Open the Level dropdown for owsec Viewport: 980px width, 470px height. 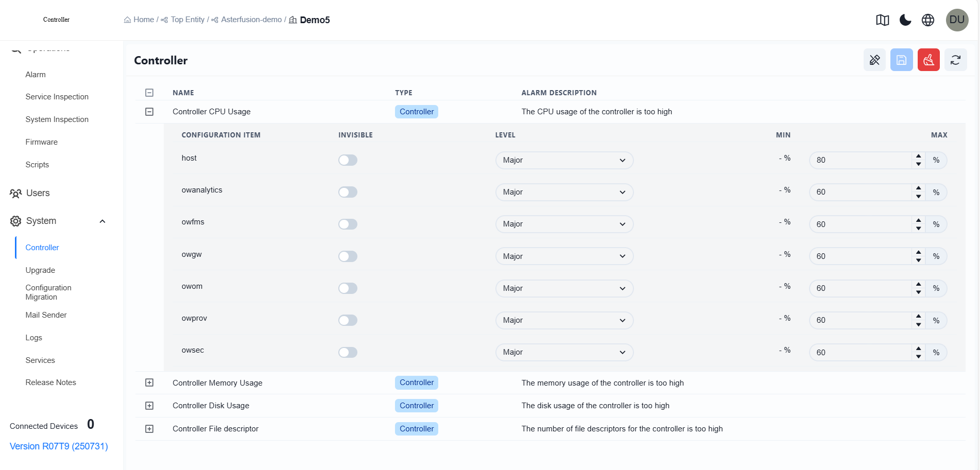(x=564, y=352)
